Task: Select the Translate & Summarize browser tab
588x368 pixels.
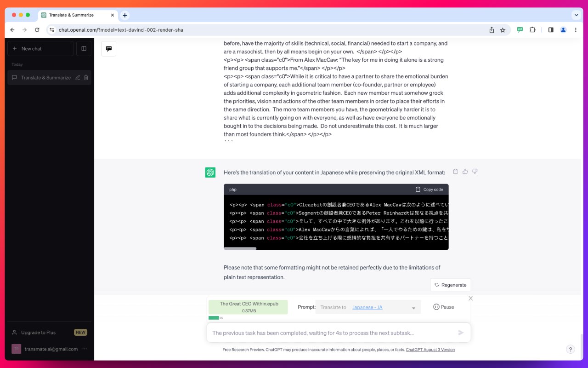Action: 78,15
